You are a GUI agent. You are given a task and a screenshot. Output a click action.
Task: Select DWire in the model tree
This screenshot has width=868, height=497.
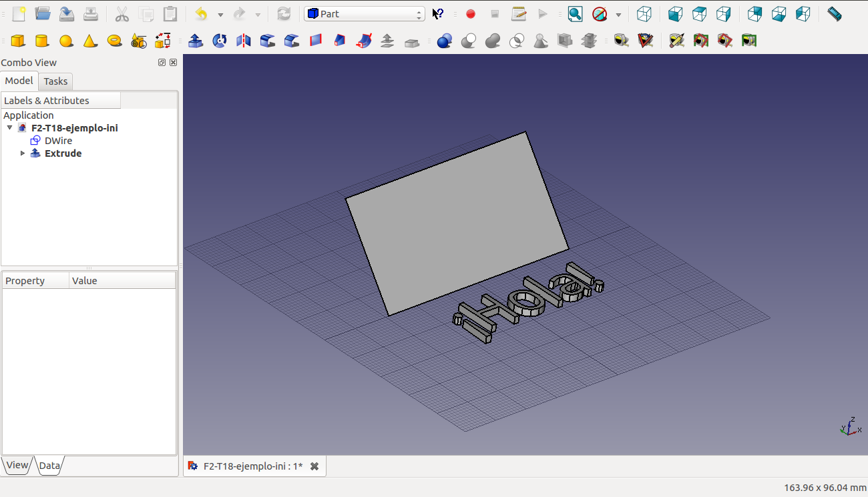coord(58,141)
